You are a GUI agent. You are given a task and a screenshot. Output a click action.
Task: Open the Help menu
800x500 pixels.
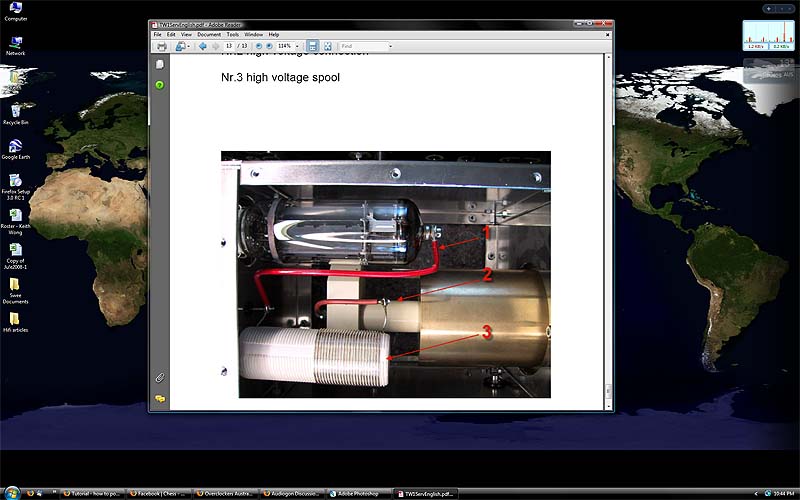274,35
